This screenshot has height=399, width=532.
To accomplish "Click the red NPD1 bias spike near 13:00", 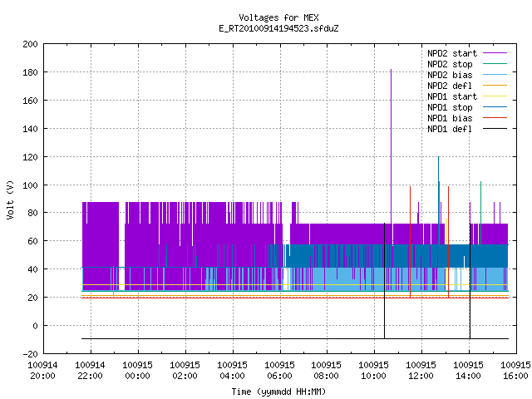I will tap(449, 242).
